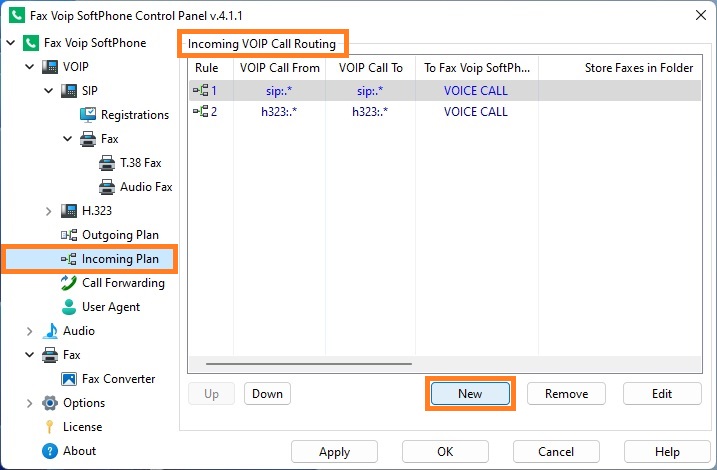Collapse the Fax Voip SoftPhone root node

tap(11, 43)
